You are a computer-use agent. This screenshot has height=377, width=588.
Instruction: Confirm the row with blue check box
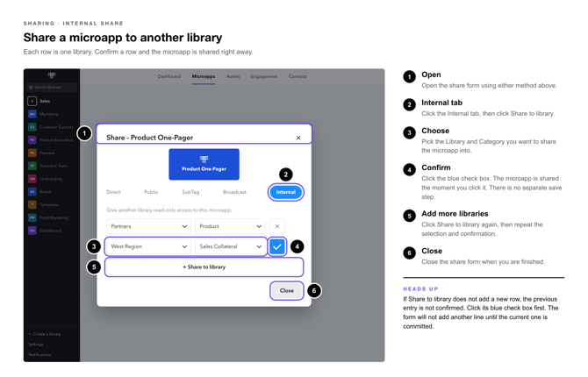click(277, 246)
